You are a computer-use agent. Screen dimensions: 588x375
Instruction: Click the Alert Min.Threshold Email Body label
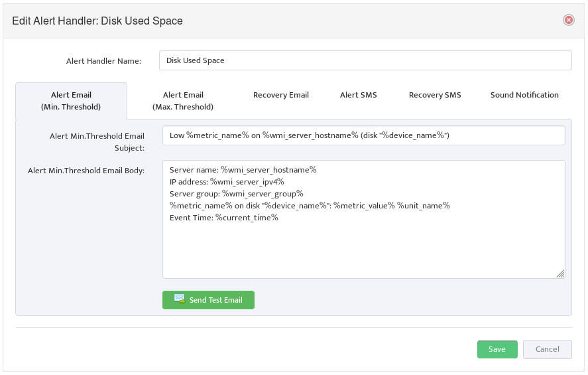(x=86, y=171)
